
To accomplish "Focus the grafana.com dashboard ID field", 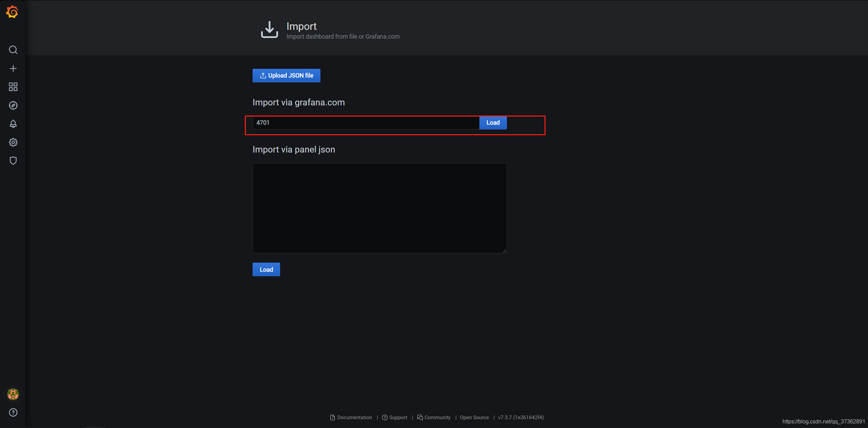I will pos(366,123).
